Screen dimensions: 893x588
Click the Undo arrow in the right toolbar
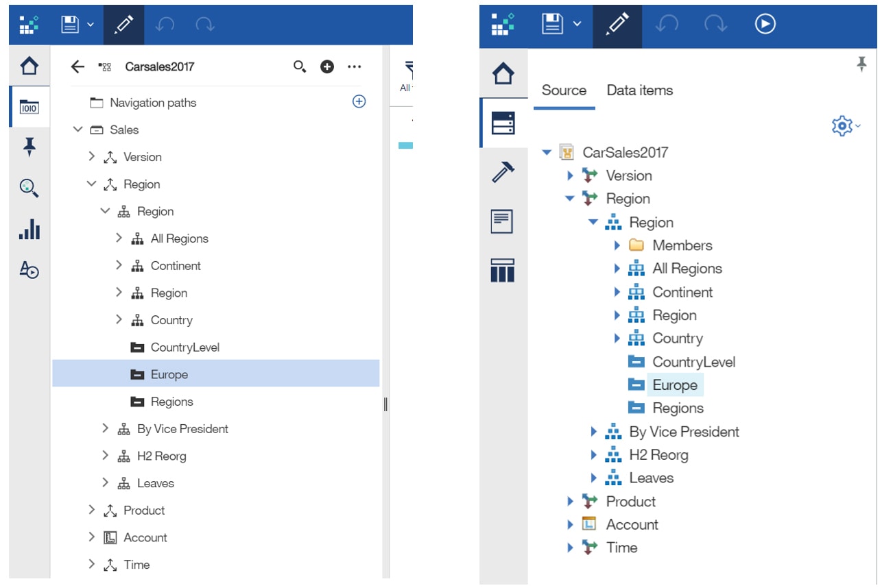tap(666, 25)
